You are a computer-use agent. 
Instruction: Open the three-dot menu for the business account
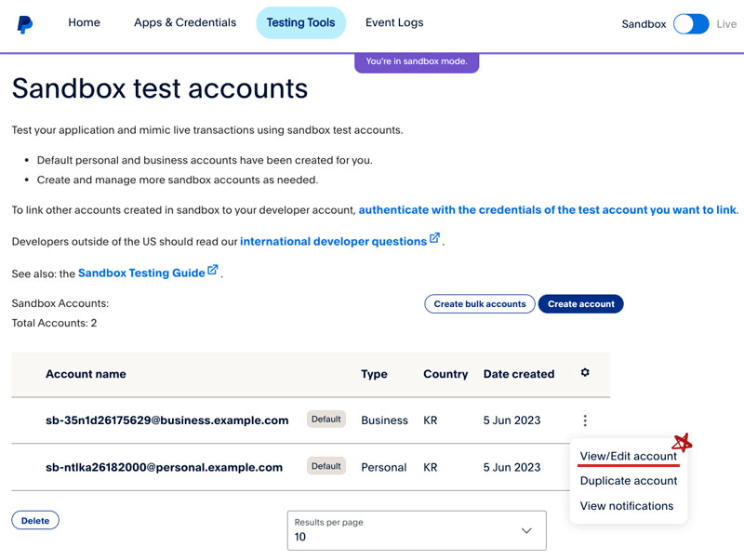pyautogui.click(x=585, y=420)
